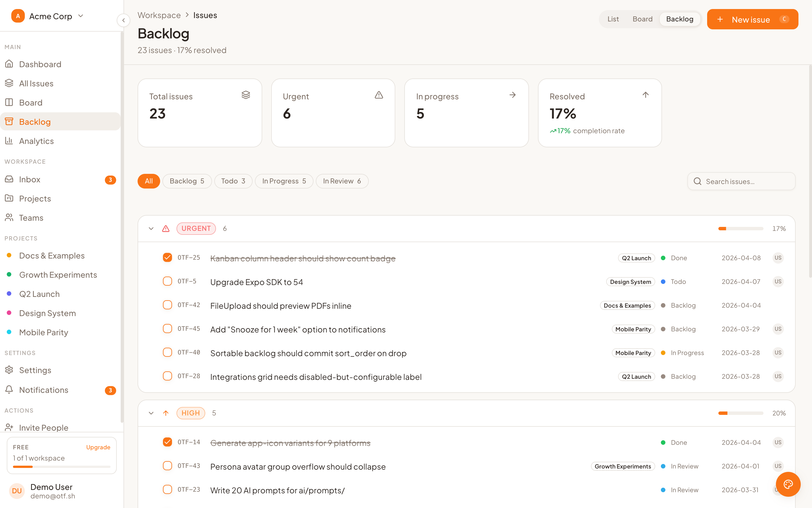The width and height of the screenshot is (812, 508).
Task: Filter by Backlog 5 status pill
Action: (187, 181)
